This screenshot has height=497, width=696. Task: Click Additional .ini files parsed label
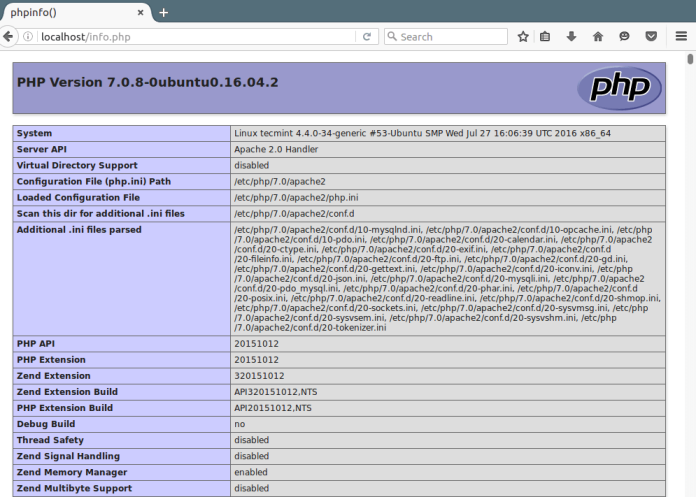79,229
